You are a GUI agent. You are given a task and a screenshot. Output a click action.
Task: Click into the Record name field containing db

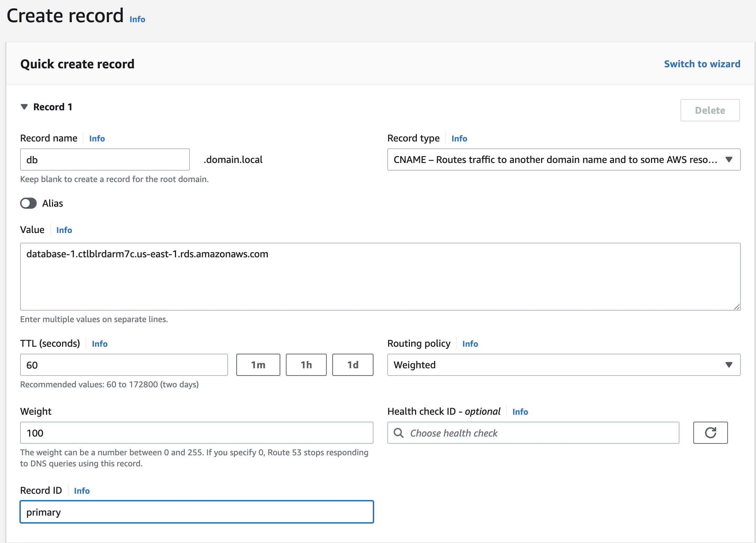(x=105, y=160)
